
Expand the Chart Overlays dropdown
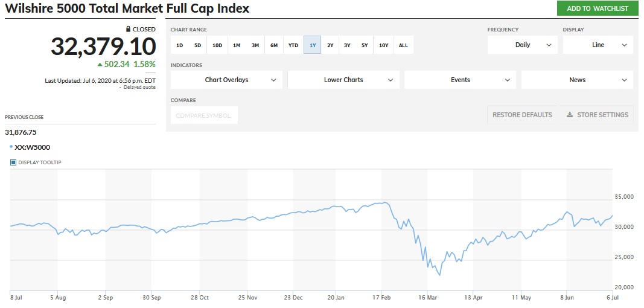click(226, 80)
